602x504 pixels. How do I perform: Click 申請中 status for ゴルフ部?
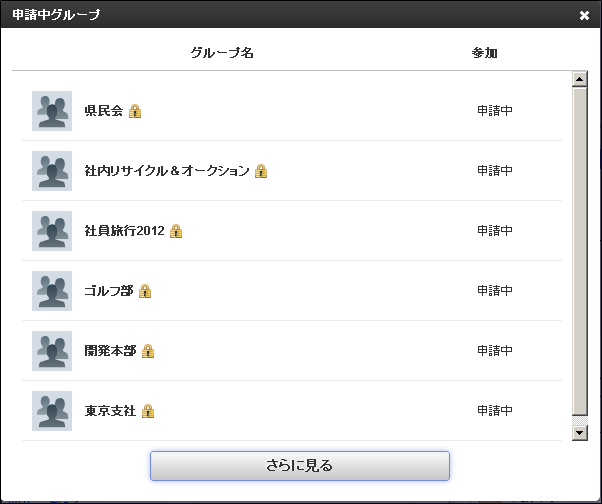[x=494, y=291]
